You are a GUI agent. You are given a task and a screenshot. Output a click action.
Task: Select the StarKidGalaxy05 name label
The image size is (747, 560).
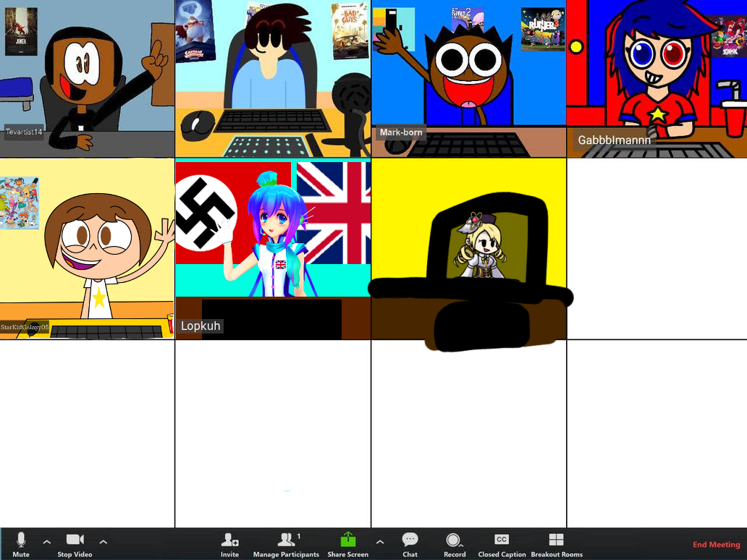coord(25,327)
